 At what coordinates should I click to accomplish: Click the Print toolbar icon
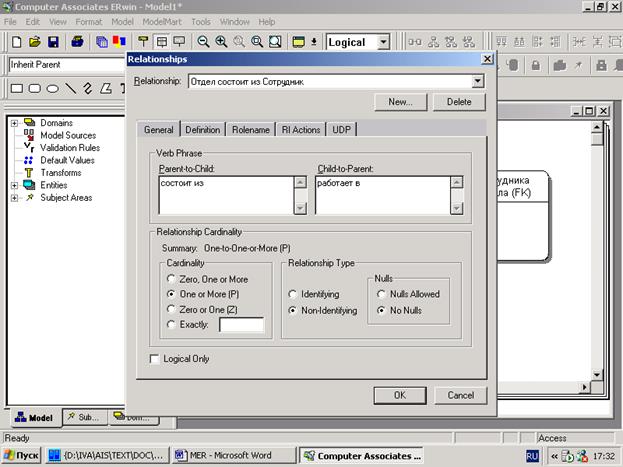click(76, 42)
